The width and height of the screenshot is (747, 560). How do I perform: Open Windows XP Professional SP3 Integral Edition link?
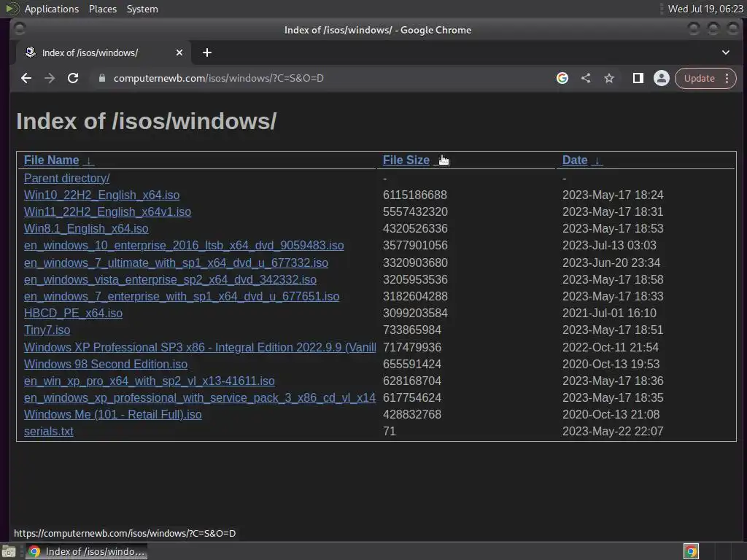tap(200, 347)
